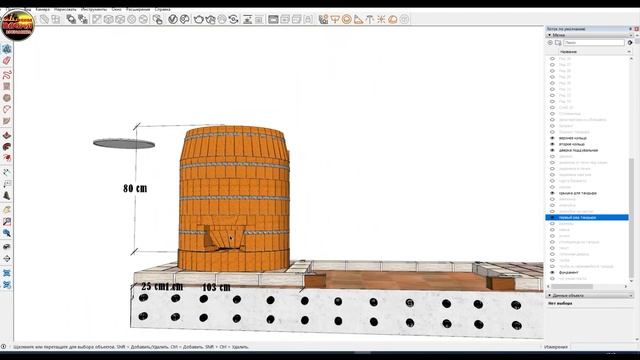Hide the первый ряд тандыра tag
This screenshot has width=640, height=360.
pyautogui.click(x=552, y=218)
